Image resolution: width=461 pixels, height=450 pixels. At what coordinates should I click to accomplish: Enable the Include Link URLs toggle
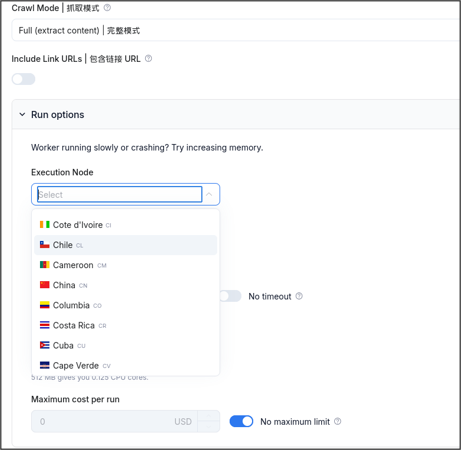[x=23, y=79]
